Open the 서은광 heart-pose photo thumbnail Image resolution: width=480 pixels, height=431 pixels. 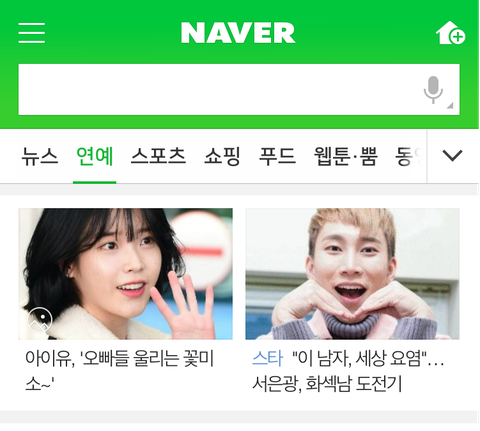(x=352, y=274)
